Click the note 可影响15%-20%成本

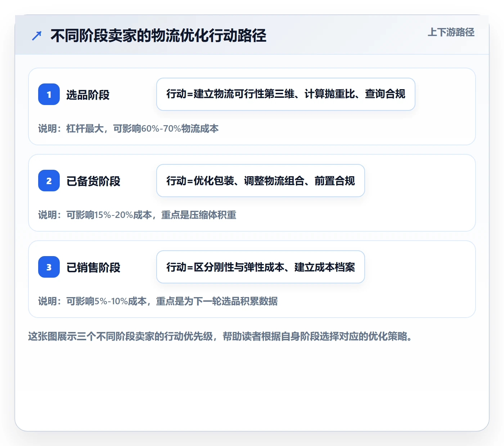[x=137, y=215]
